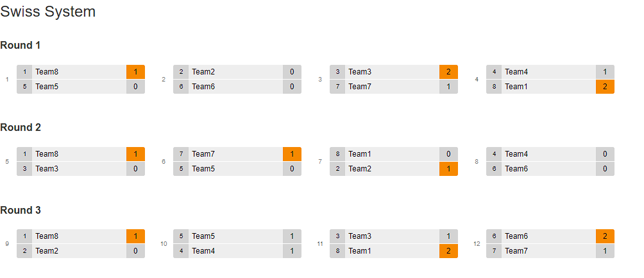Click Team3 in Round 2 match 5
This screenshot has width=644, height=278.
tap(47, 169)
